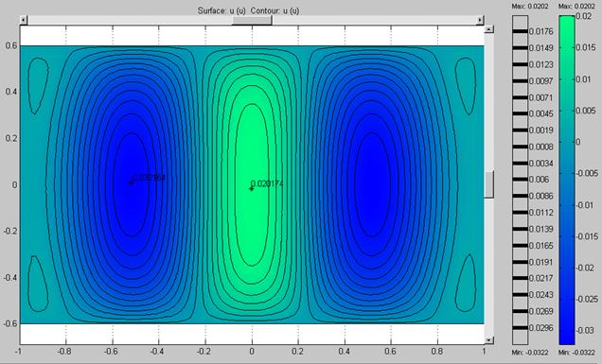The height and width of the screenshot is (364, 602).
Task: Click the horizontal scrollbar left arrow
Action: [x=24, y=20]
